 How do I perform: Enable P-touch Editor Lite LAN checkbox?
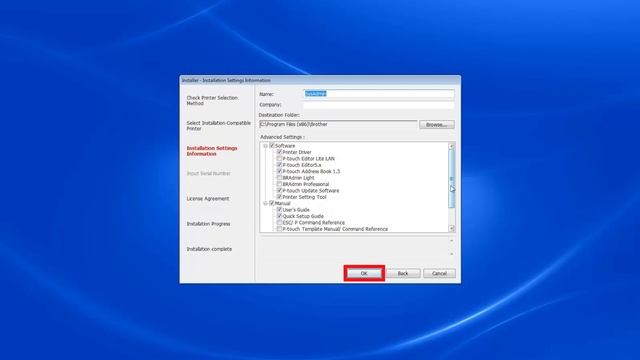click(x=280, y=158)
